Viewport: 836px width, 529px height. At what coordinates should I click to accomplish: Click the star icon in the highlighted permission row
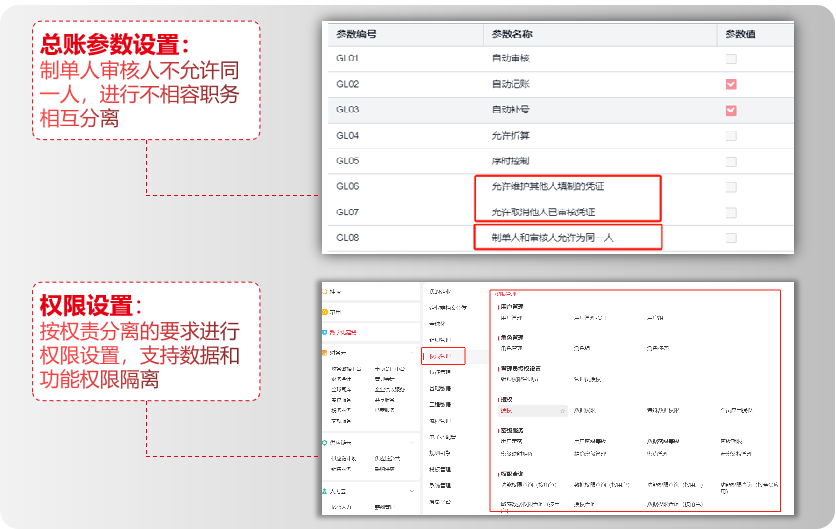coord(564,411)
